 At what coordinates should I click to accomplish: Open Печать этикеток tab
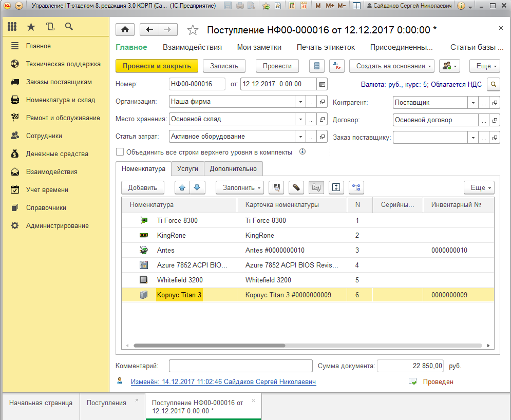coord(326,47)
